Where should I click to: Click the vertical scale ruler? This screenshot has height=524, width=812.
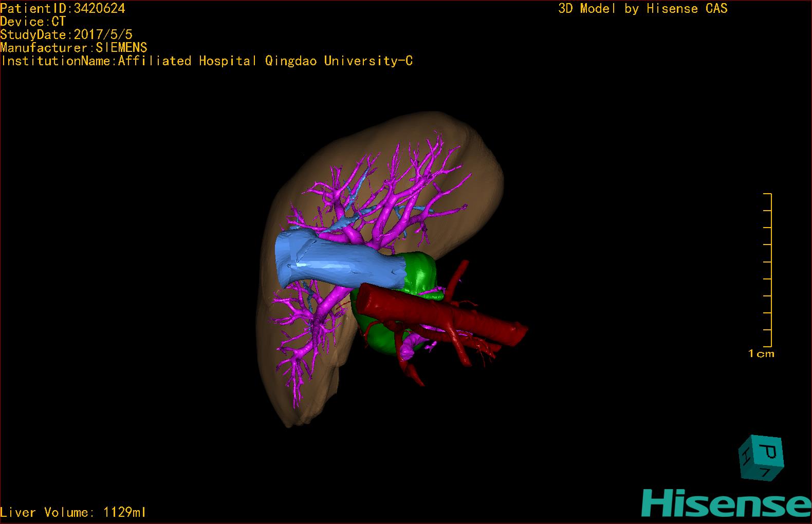(769, 270)
